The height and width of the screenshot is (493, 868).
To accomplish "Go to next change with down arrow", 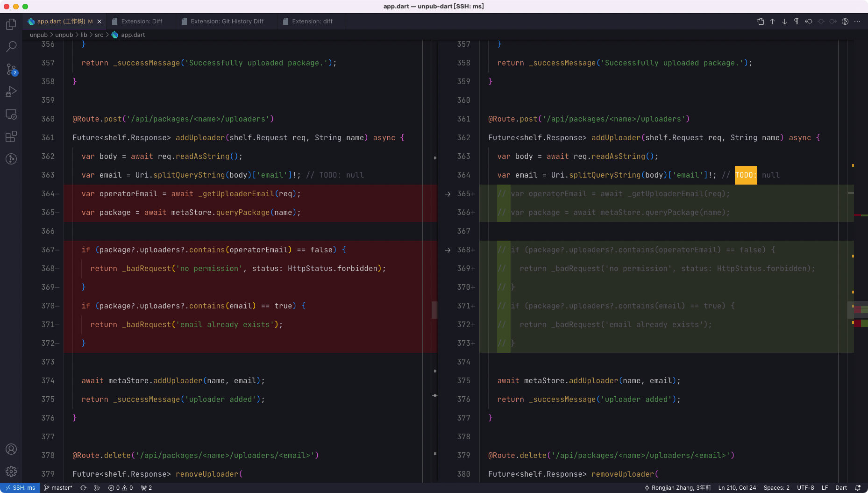I will (x=784, y=21).
